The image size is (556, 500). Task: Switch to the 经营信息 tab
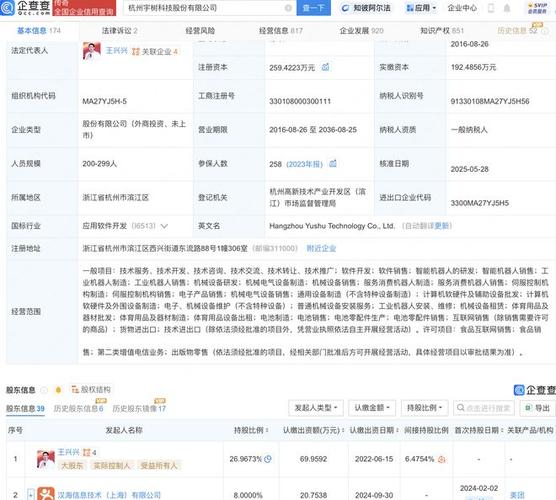[x=281, y=31]
